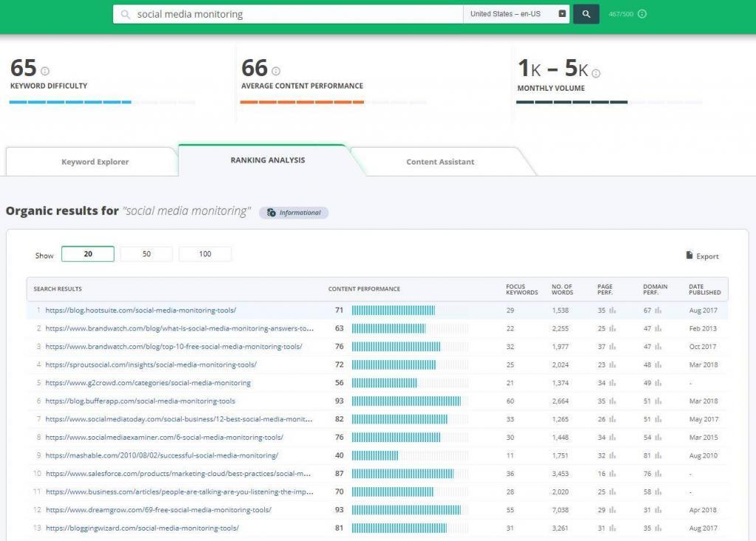The height and width of the screenshot is (541, 756).
Task: Show 100 results per page
Action: click(205, 254)
